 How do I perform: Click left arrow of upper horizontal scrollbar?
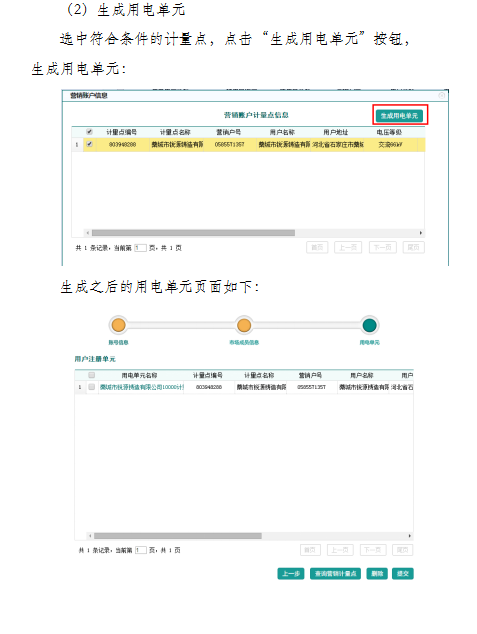(x=88, y=233)
